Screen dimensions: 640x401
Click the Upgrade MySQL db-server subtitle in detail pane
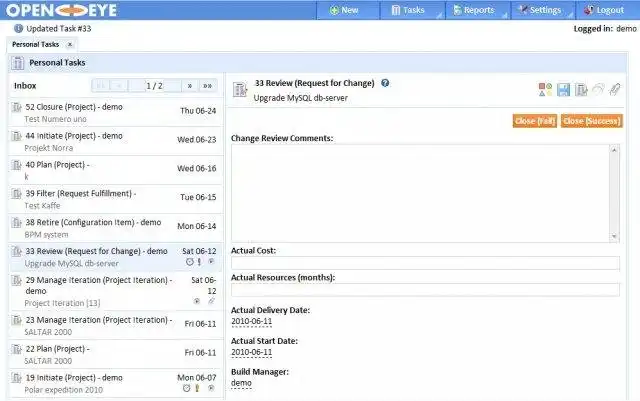click(x=300, y=98)
